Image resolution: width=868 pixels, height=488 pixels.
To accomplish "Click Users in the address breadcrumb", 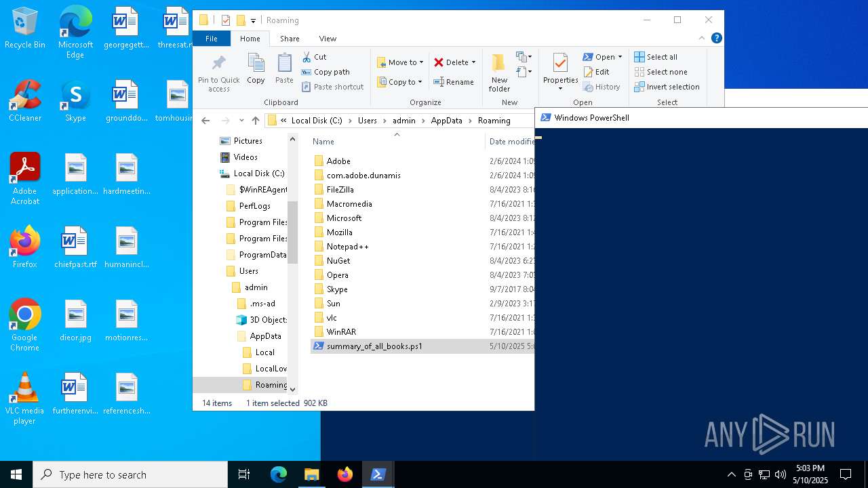I will (368, 121).
